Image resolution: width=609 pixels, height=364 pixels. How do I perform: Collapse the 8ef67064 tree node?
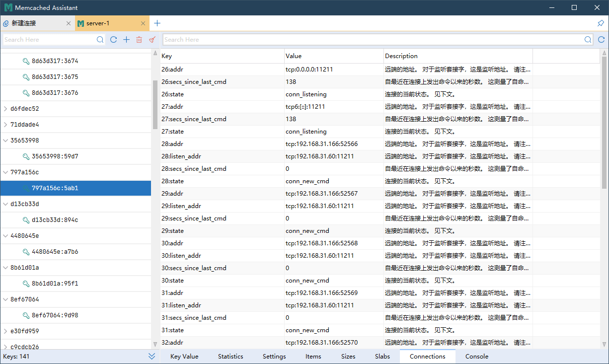tap(5, 299)
